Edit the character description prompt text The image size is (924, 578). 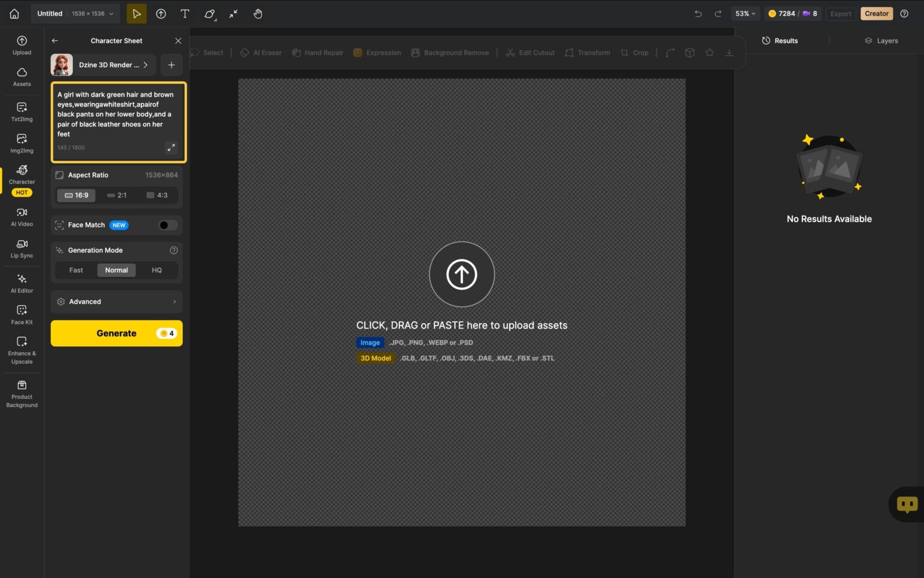point(114,114)
